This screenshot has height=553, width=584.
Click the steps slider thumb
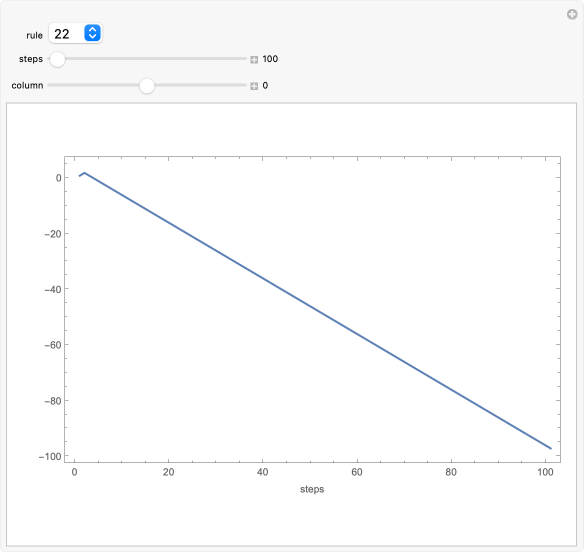coord(57,59)
